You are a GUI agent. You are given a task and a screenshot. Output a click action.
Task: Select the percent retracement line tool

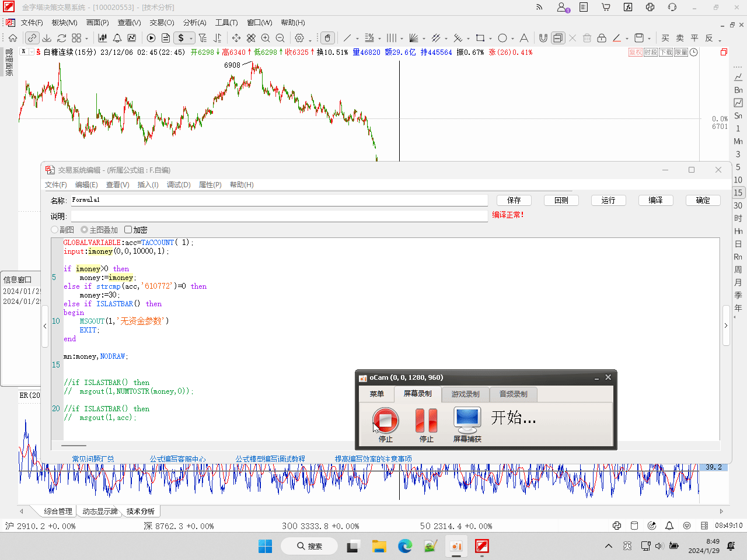pos(369,38)
